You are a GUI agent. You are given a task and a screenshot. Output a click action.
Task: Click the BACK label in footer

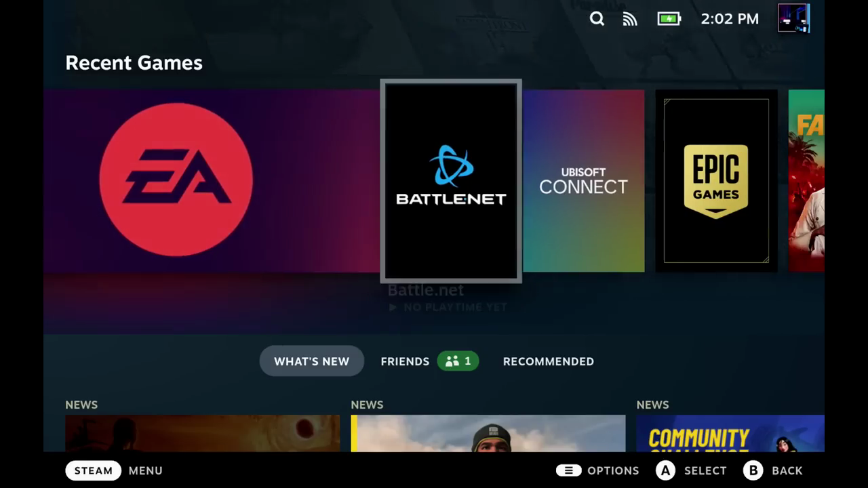tap(787, 470)
